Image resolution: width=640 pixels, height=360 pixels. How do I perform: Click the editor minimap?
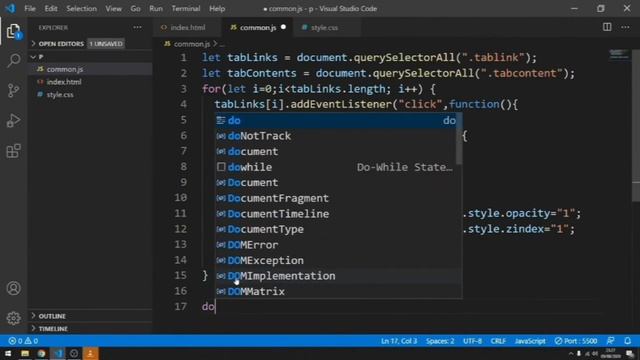(x=618, y=54)
